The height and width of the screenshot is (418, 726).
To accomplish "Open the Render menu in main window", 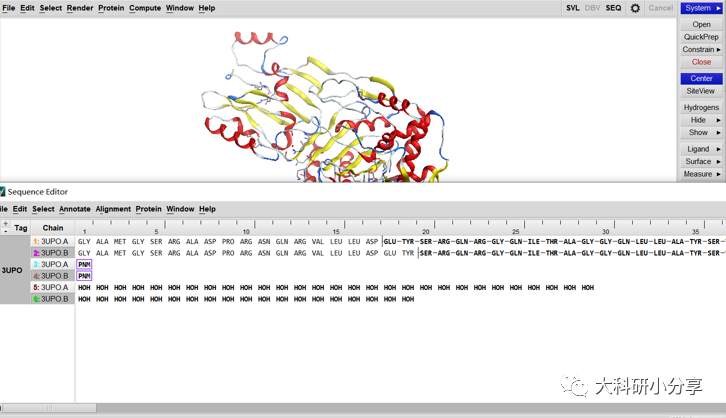I will [80, 8].
